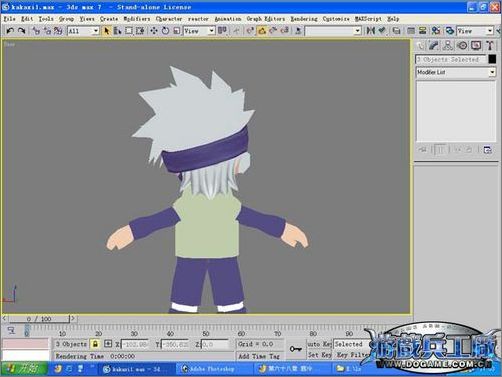Select the Select Object arrow tool
Screen dimensions: 502x377
tap(107, 31)
